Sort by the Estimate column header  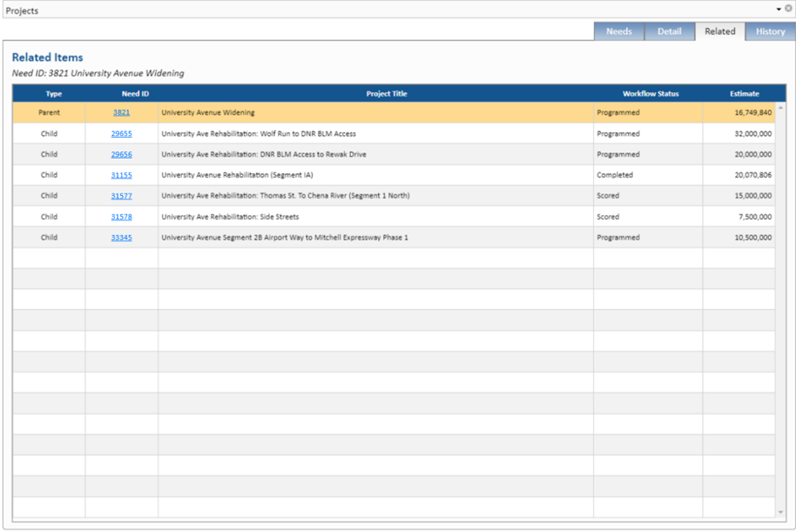pos(745,94)
